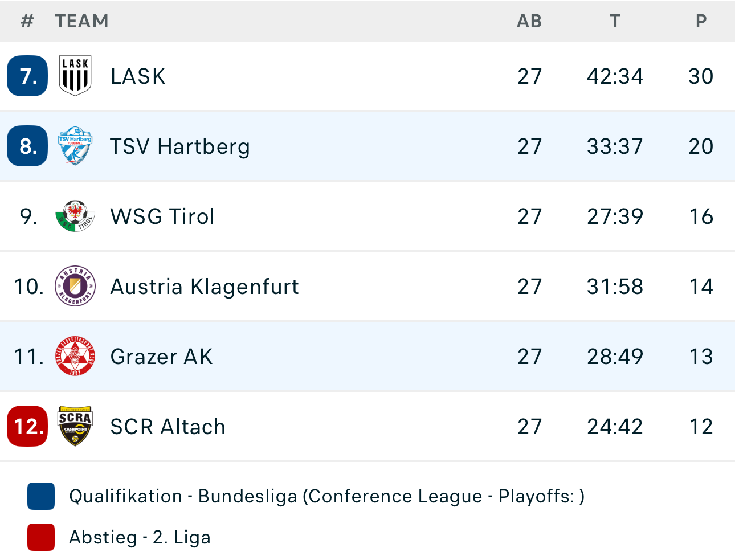735x560 pixels.
Task: Open the TSV Hartberg team link
Action: pos(180,146)
